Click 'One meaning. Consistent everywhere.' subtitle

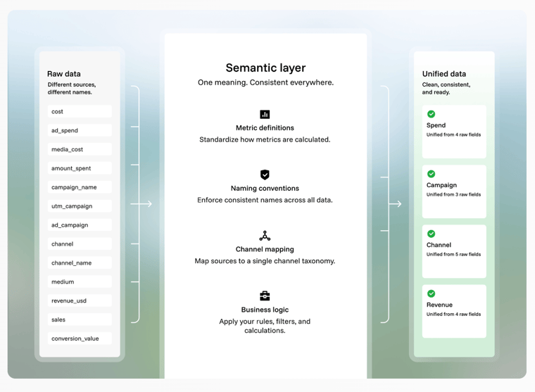(266, 82)
